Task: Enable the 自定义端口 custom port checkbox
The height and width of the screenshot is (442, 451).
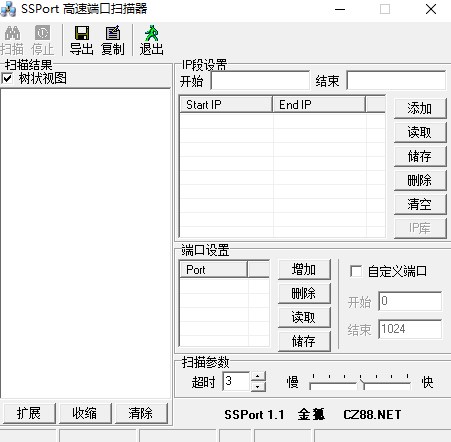Action: (x=356, y=271)
